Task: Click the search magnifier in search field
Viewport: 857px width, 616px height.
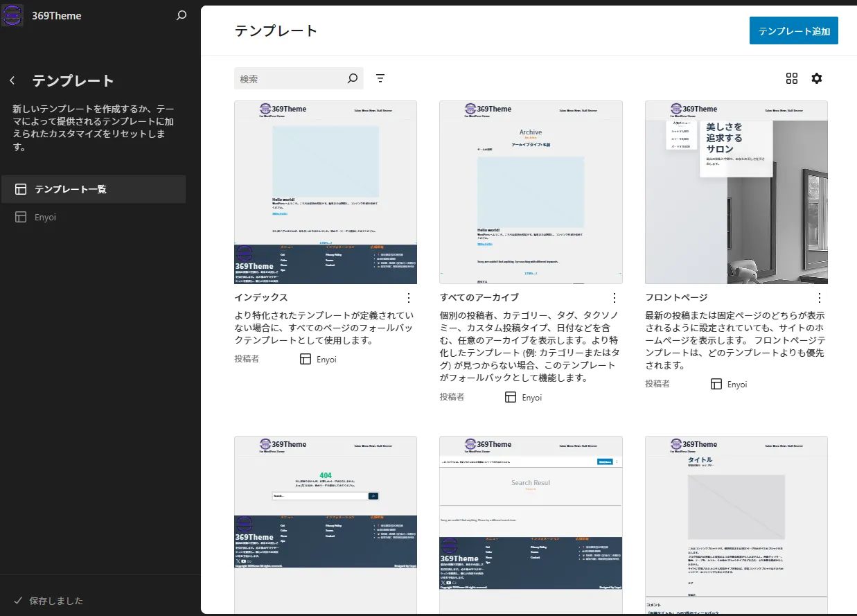Action: pos(353,78)
